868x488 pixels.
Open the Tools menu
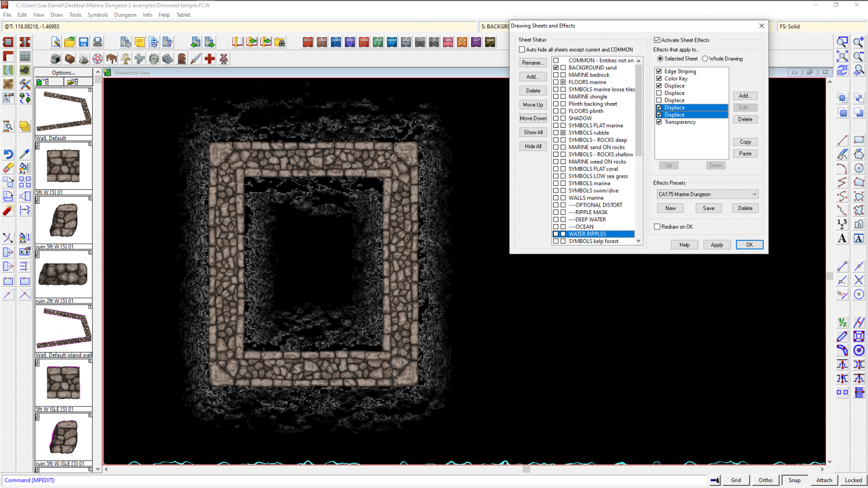(x=75, y=15)
